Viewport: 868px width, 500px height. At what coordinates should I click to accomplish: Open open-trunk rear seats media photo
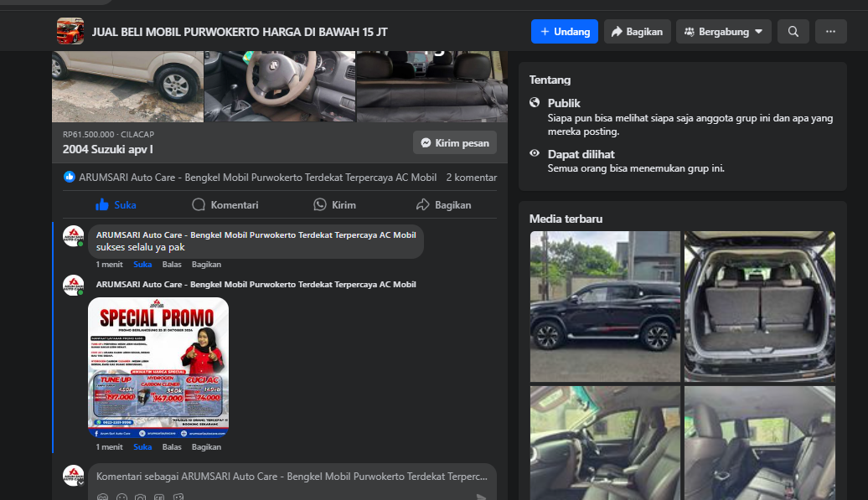[x=760, y=307]
